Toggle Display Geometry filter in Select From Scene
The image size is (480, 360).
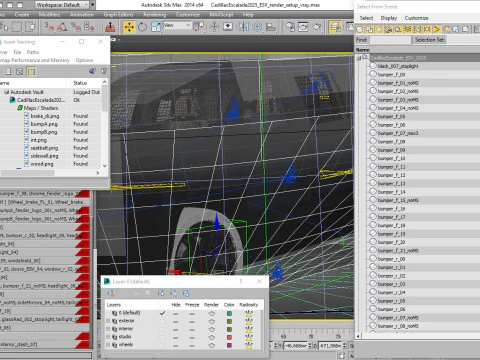click(x=360, y=29)
